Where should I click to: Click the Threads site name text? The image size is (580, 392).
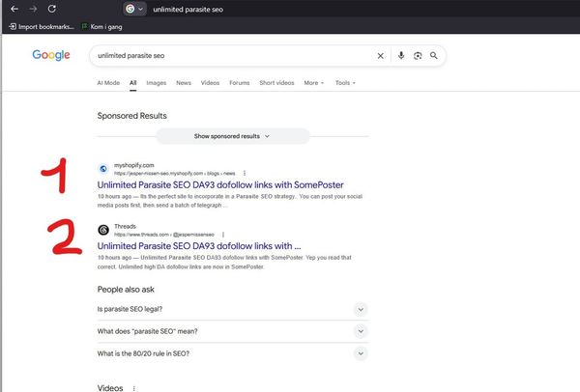point(125,226)
